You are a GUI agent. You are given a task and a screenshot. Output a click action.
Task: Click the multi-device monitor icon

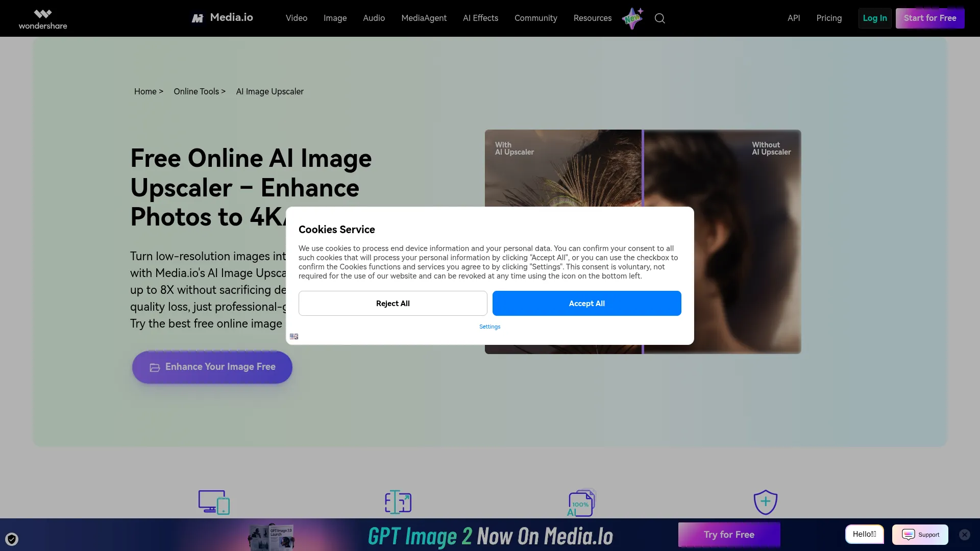pos(214,503)
